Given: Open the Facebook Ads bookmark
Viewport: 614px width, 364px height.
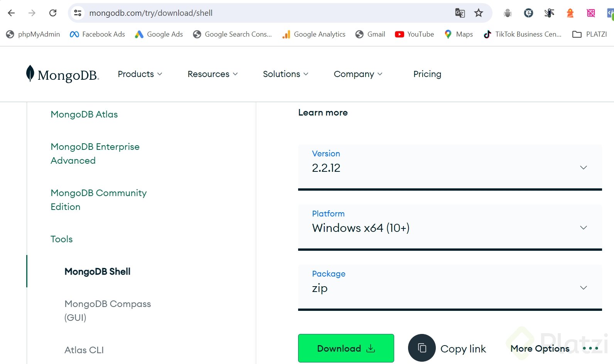Looking at the screenshot, I should (x=97, y=34).
